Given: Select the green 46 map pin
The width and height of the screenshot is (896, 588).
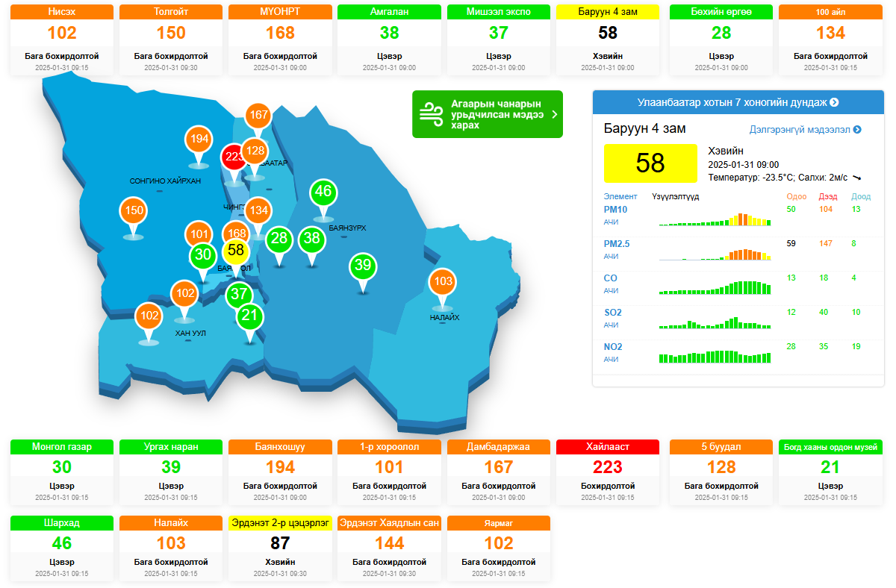Looking at the screenshot, I should (x=323, y=192).
